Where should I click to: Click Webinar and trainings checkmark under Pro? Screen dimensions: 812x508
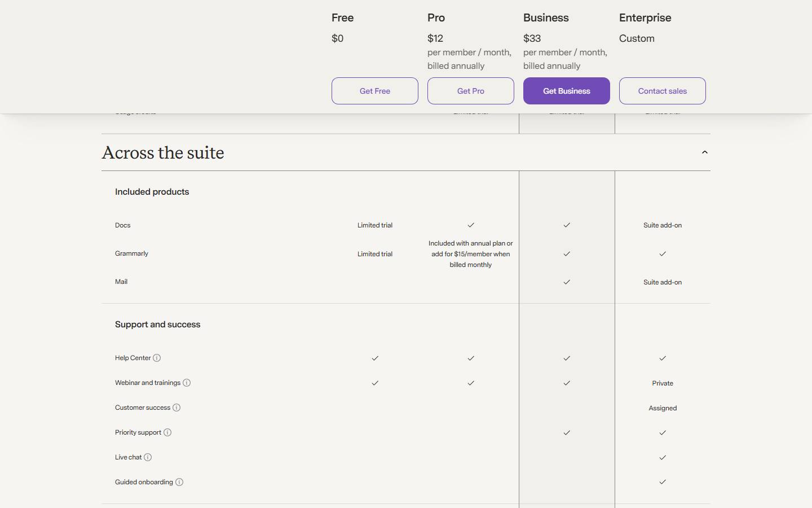coord(471,383)
